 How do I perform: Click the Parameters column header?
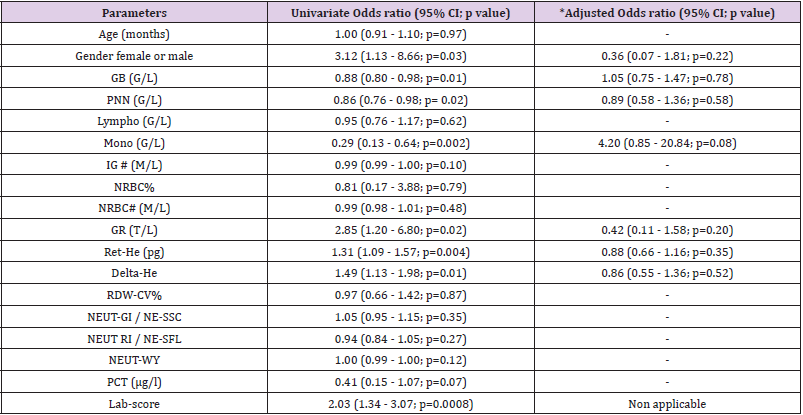click(x=134, y=13)
